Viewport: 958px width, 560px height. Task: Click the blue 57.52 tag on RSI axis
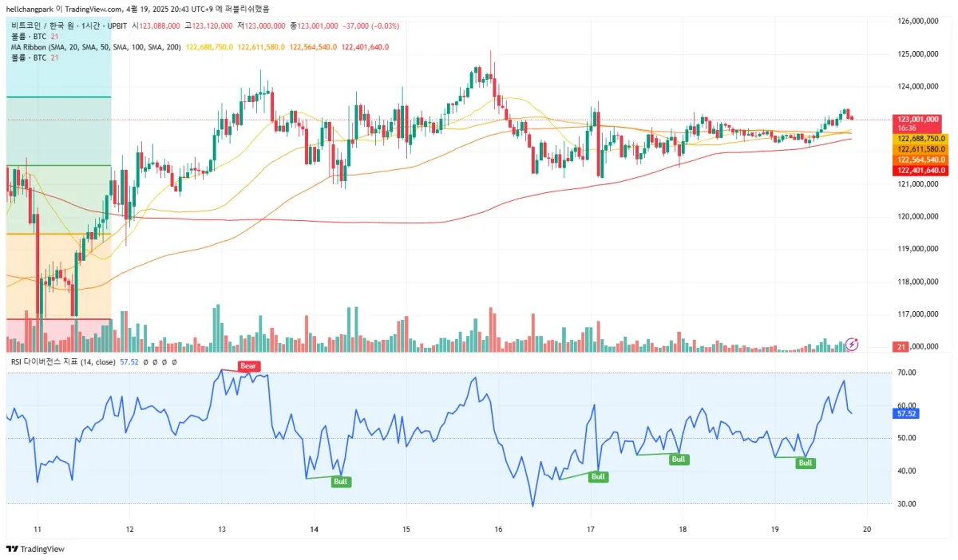[x=906, y=414]
